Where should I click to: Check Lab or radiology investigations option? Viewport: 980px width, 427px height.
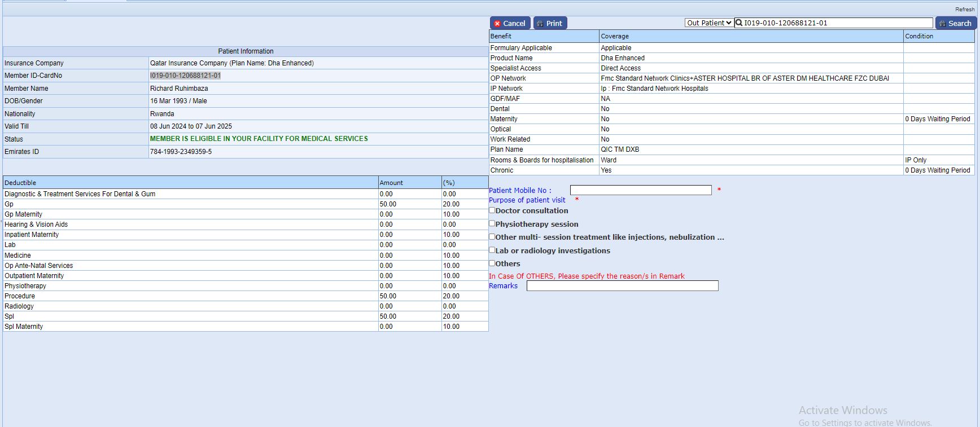pos(492,250)
